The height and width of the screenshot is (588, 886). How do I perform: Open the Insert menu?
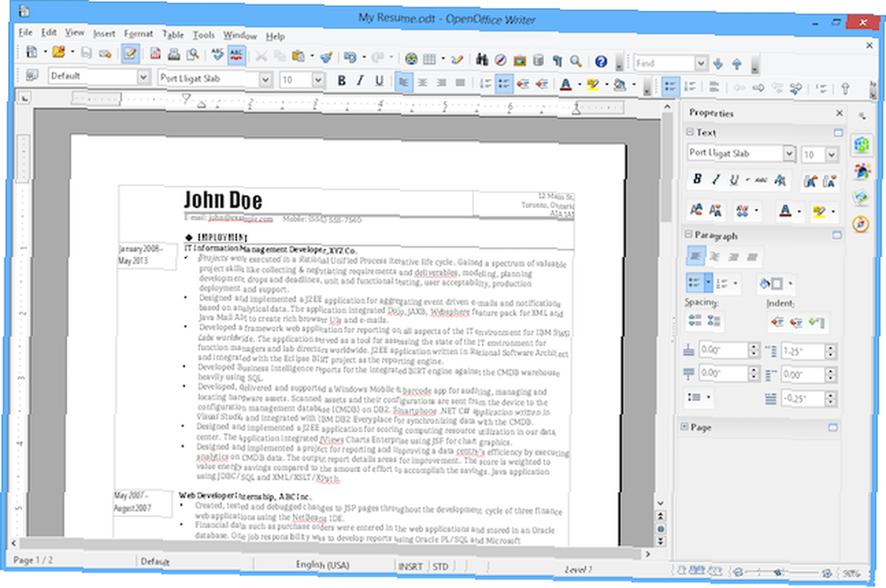[x=104, y=34]
